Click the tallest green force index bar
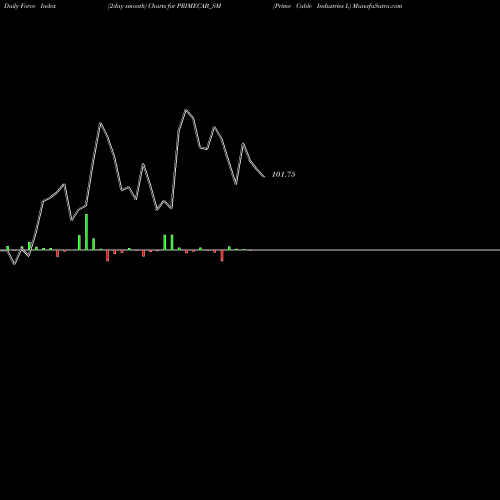 [86, 232]
